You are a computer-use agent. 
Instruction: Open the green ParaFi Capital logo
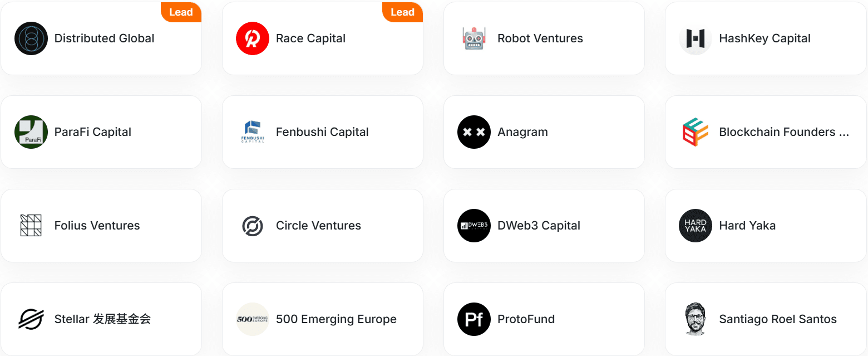point(31,132)
